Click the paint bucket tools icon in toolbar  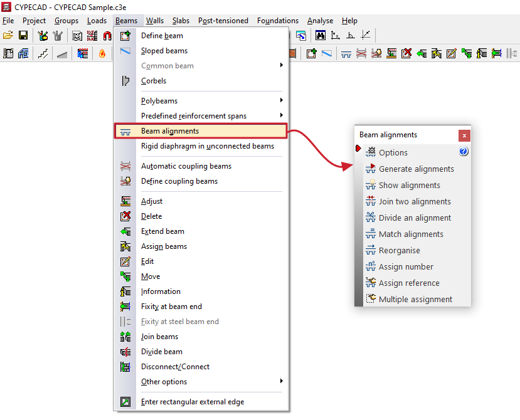point(43,36)
